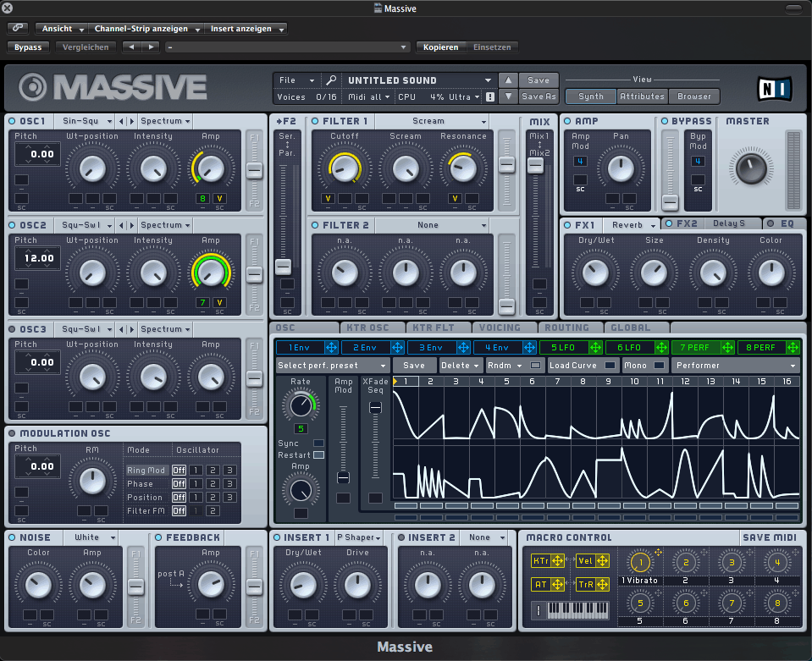Screen dimensions: 812x661
Task: Open the OSC1 Sin-Squ wavetable dropdown
Action: tap(85, 121)
